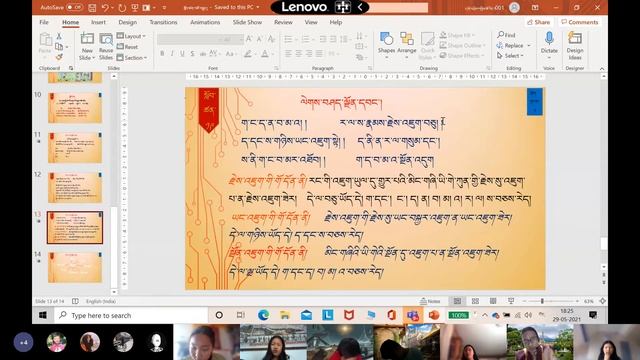Click Increase Font Size icon
Image resolution: width=640 pixels, height=360 pixels.
pyautogui.click(x=249, y=39)
